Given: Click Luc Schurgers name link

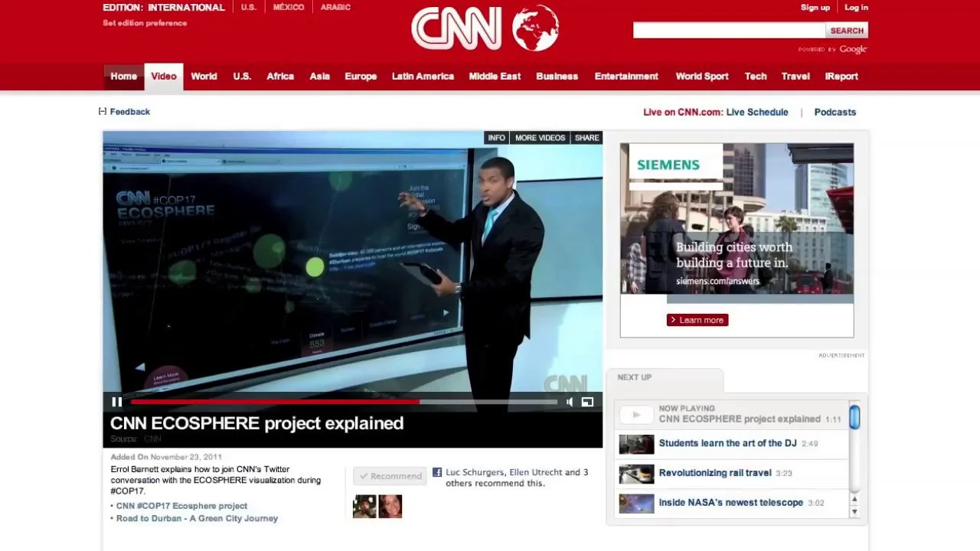Looking at the screenshot, I should [x=476, y=472].
